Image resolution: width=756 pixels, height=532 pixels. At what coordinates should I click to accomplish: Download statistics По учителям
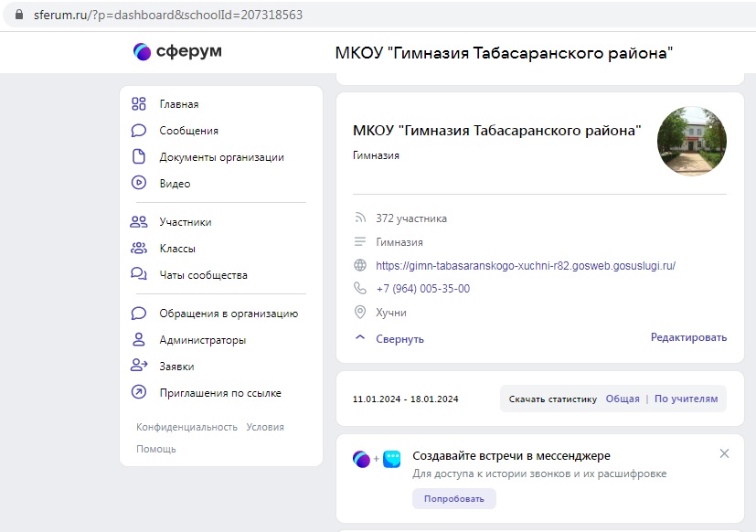(x=687, y=399)
